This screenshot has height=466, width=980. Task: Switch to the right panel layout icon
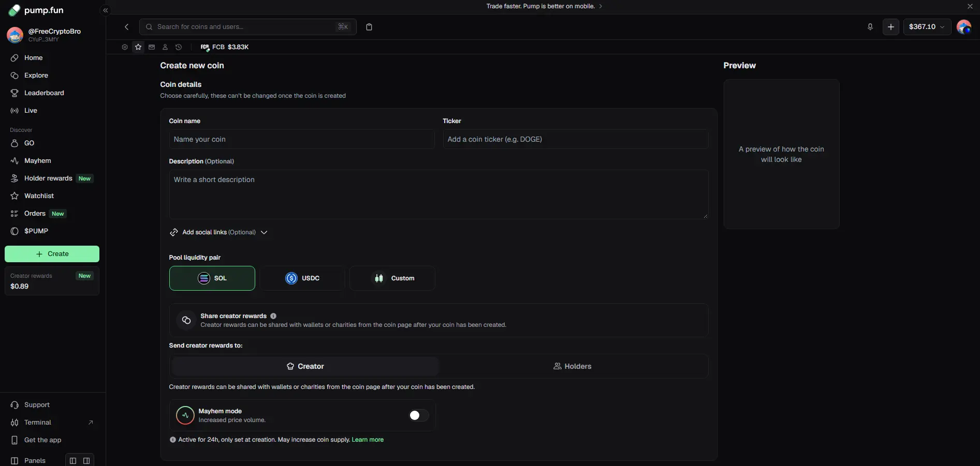coord(86,461)
